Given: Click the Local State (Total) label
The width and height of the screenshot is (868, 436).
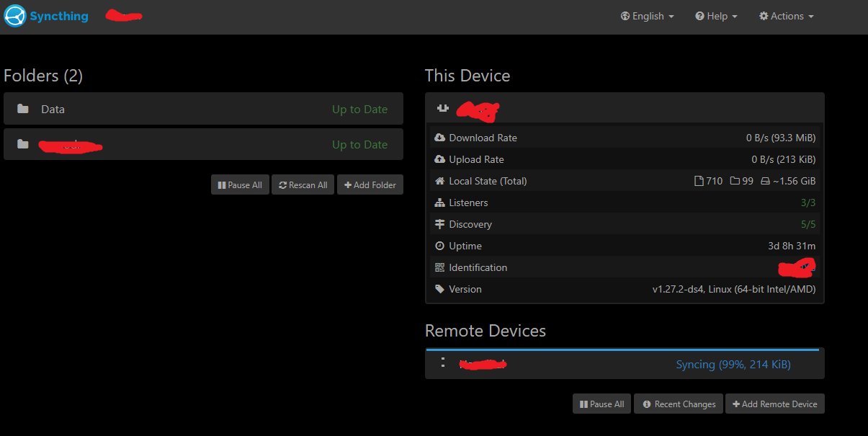Looking at the screenshot, I should tap(488, 181).
